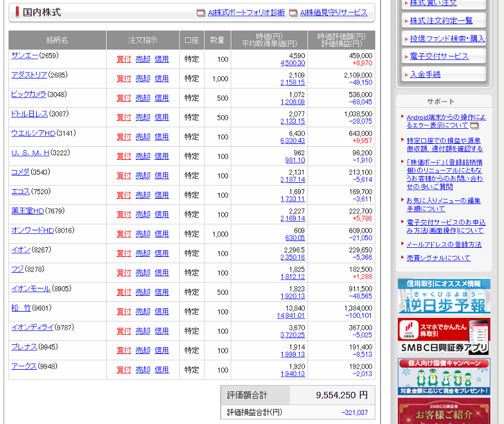Open the 逆日歩予報 banner

click(444, 296)
